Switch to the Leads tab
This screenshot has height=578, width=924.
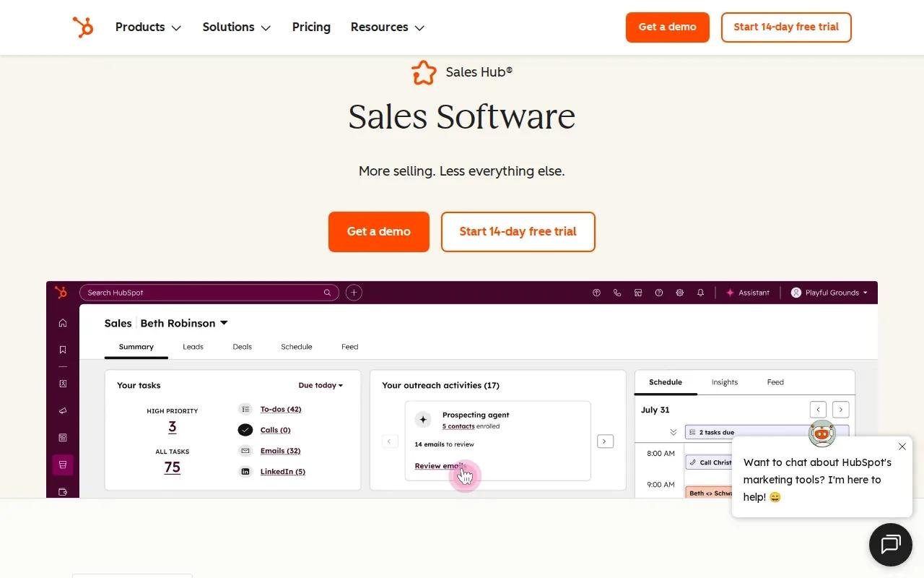193,347
